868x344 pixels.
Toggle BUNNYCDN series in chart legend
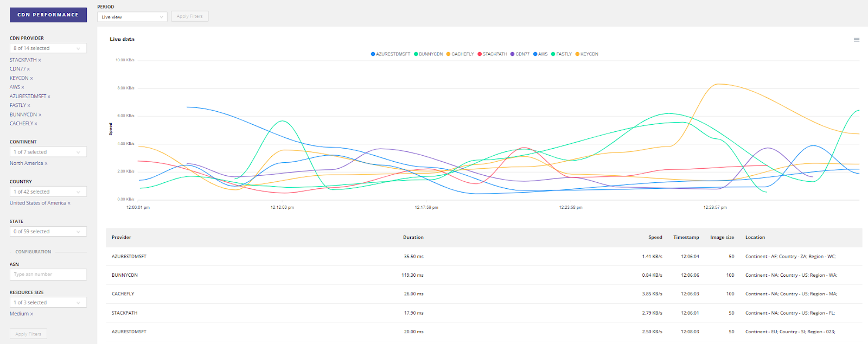pyautogui.click(x=429, y=54)
